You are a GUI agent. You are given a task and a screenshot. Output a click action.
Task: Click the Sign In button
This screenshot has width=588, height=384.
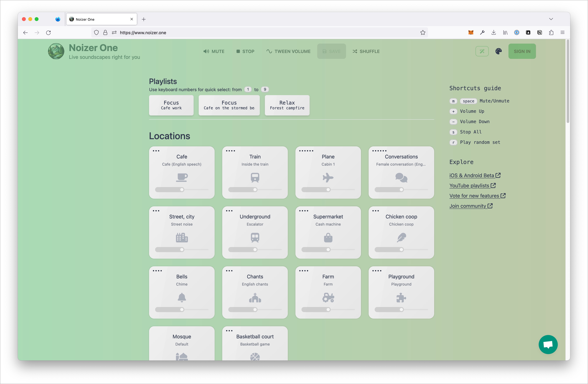(x=522, y=51)
